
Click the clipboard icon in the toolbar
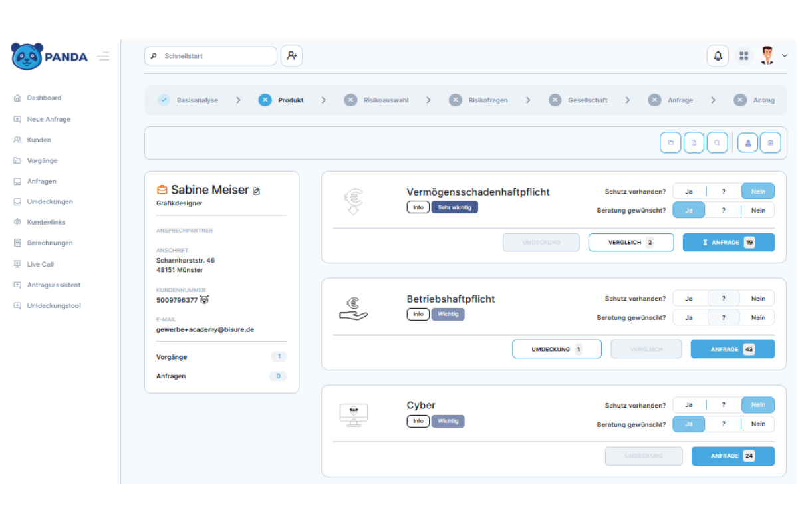(770, 143)
